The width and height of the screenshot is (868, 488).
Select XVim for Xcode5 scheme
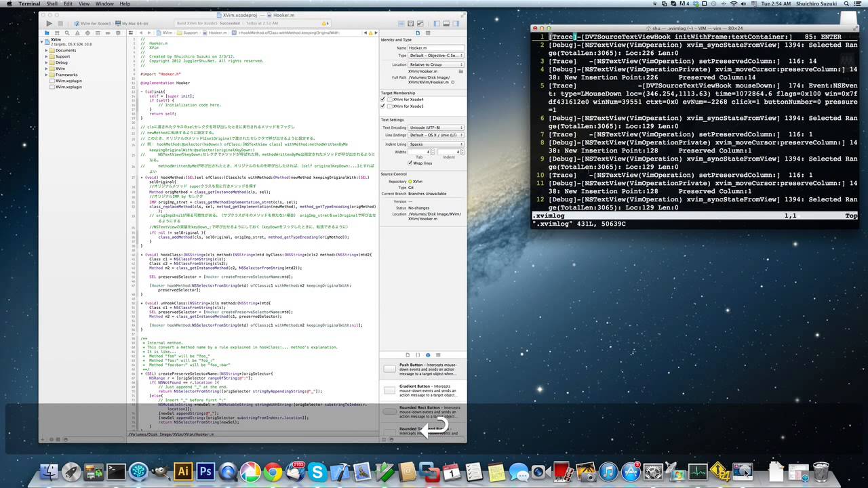point(92,24)
